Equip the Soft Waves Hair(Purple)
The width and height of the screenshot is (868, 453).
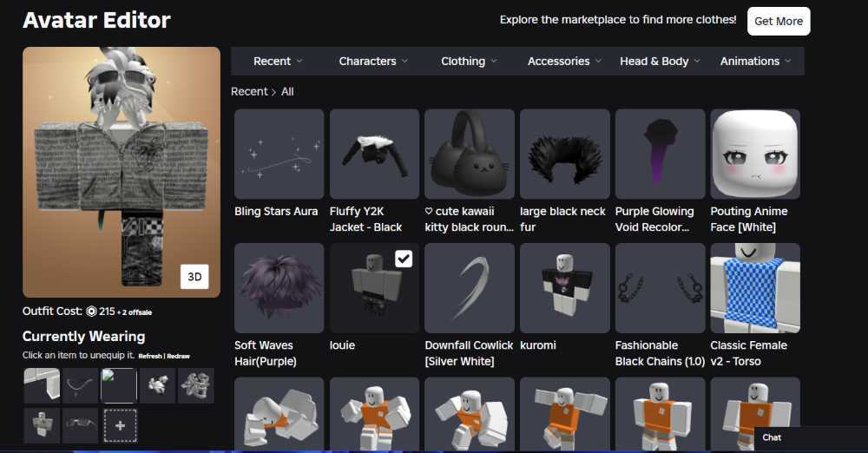click(279, 288)
